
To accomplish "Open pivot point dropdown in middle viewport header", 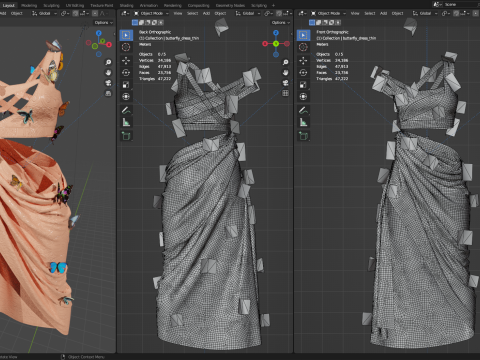I will click(268, 13).
